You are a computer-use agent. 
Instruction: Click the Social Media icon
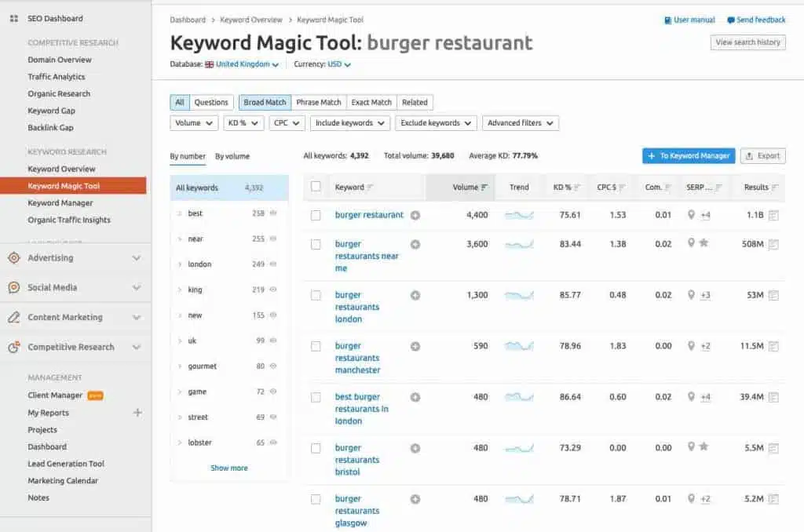pyautogui.click(x=14, y=287)
